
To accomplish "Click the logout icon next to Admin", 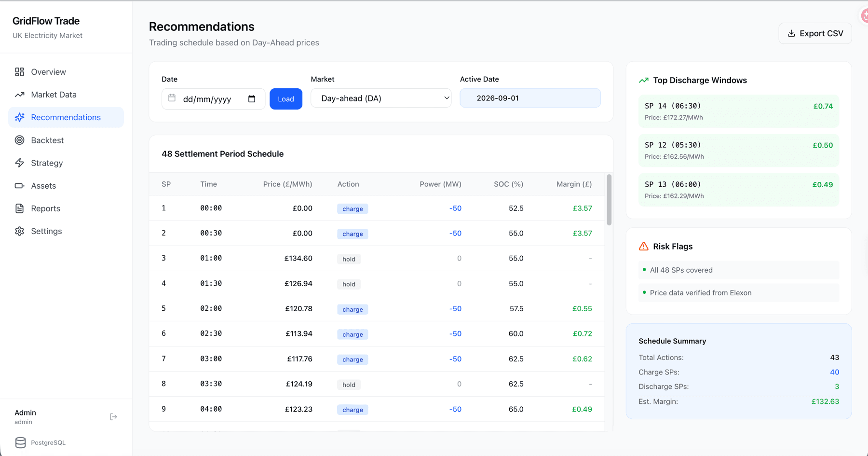I will point(113,417).
